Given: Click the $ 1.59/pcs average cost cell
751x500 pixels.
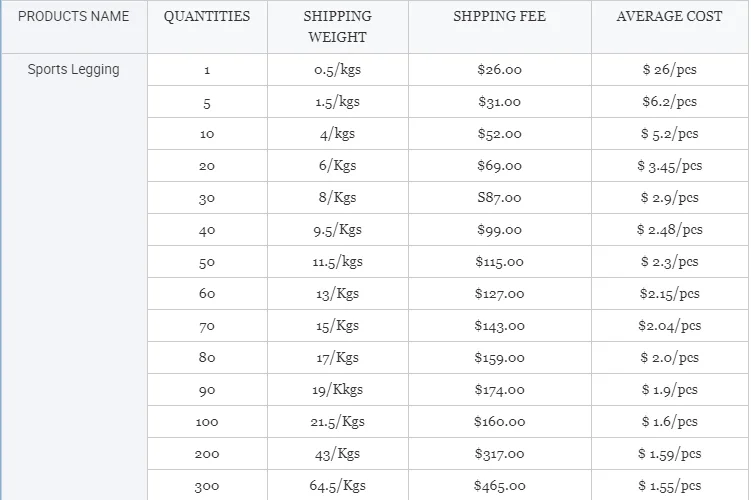Looking at the screenshot, I should click(669, 454).
